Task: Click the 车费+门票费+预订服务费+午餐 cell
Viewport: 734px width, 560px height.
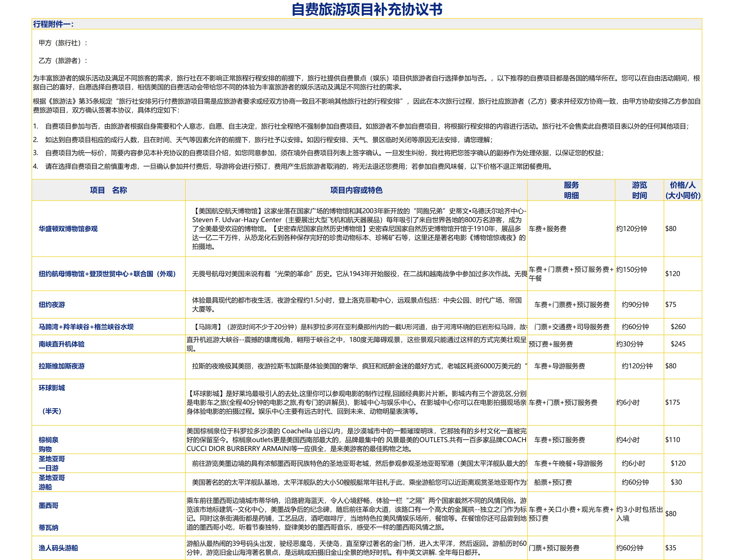Action: [571, 274]
